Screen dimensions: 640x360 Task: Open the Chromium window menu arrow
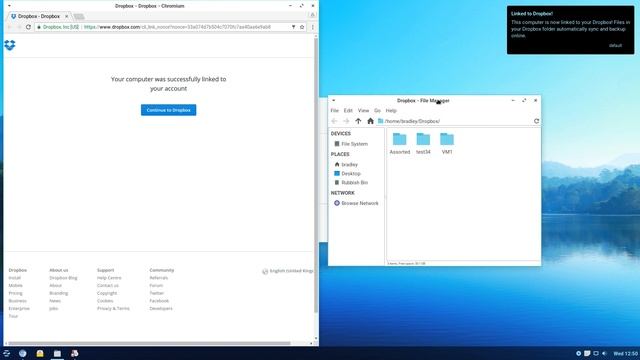pyautogui.click(x=9, y=6)
